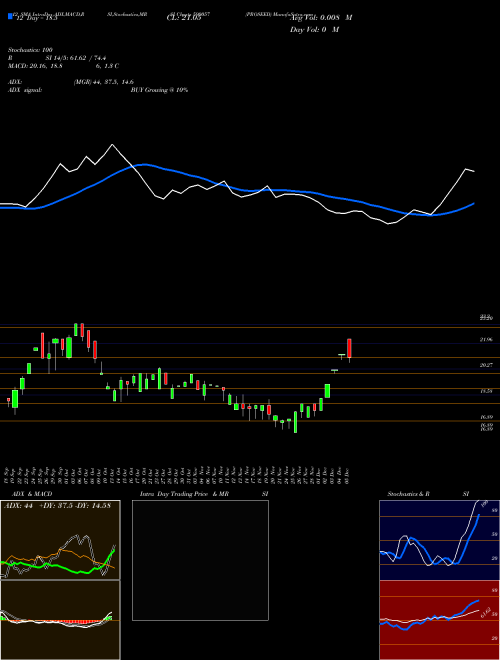Click the last red candlestick on the price chart

tap(349, 349)
